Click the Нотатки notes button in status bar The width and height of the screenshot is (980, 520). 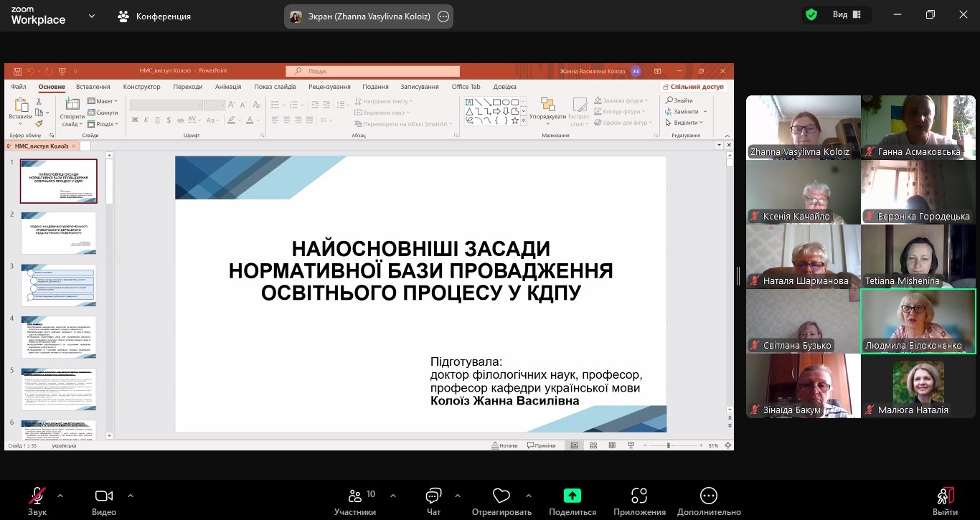(x=505, y=445)
